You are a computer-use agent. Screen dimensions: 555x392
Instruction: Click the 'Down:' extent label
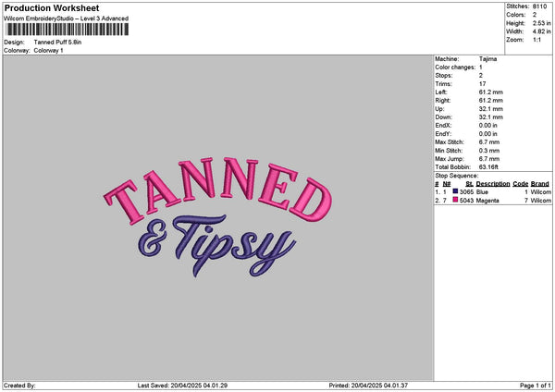[443, 117]
